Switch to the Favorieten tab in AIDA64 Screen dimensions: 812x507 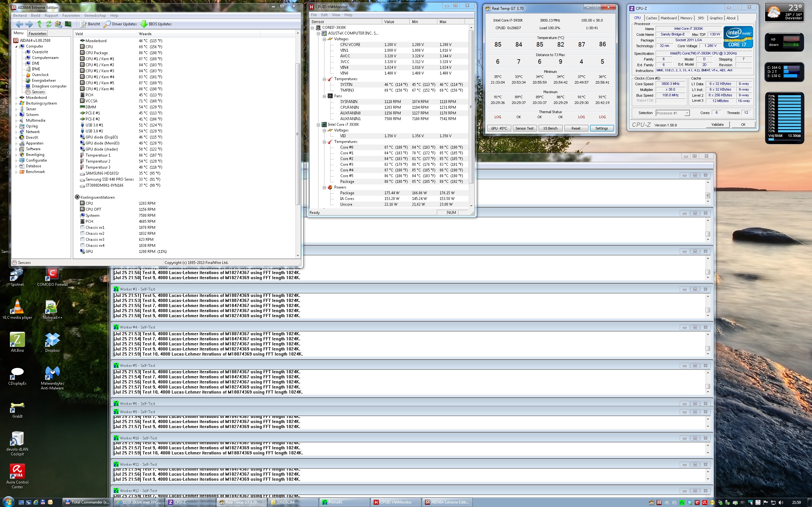click(x=37, y=34)
